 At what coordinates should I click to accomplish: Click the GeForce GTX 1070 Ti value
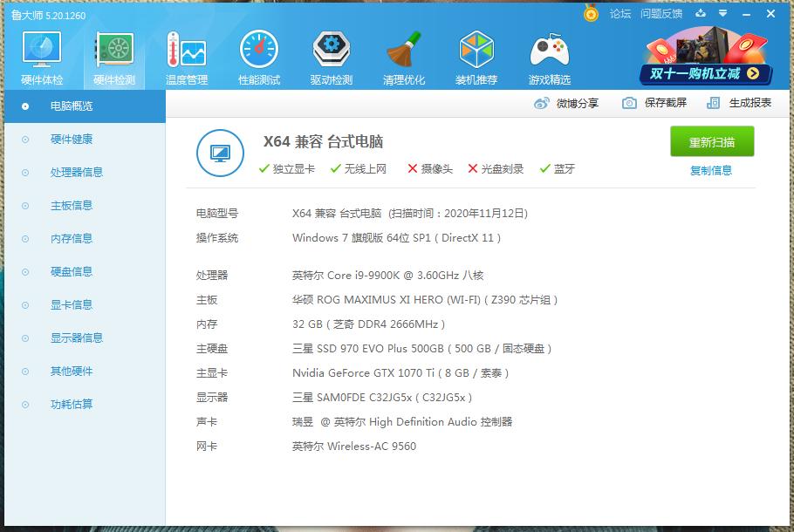click(400, 373)
